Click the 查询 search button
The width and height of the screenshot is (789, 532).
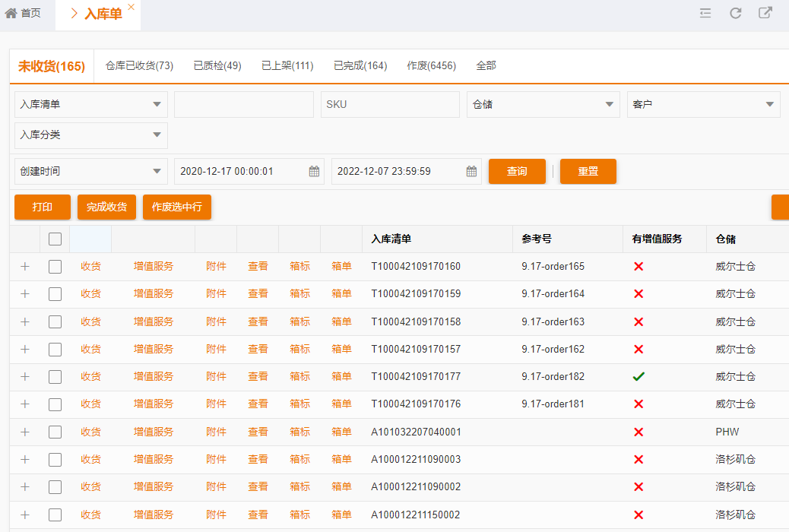pos(517,171)
